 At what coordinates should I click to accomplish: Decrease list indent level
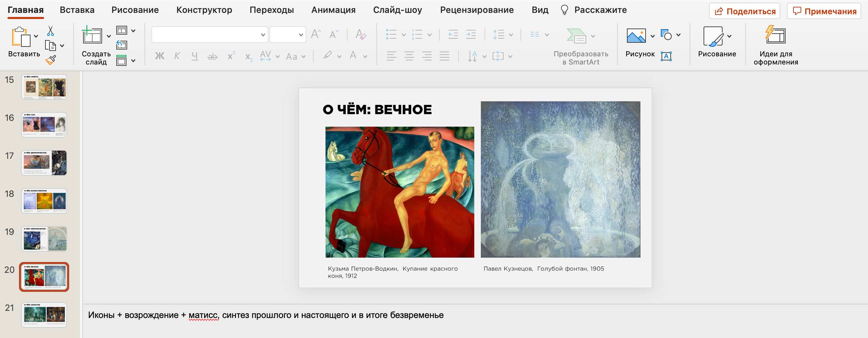pyautogui.click(x=453, y=34)
